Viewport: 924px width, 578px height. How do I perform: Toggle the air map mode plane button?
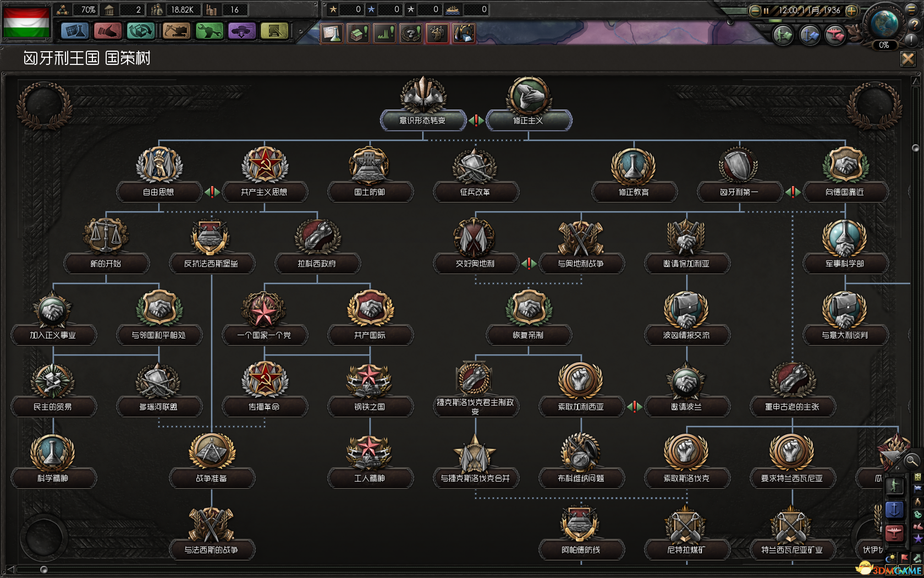click(894, 532)
